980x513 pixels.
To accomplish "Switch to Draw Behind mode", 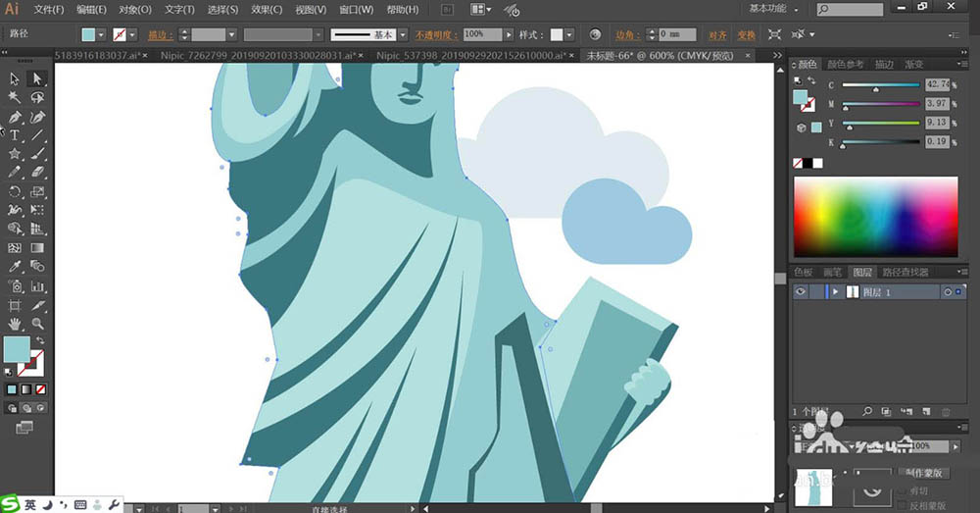I will (x=26, y=408).
